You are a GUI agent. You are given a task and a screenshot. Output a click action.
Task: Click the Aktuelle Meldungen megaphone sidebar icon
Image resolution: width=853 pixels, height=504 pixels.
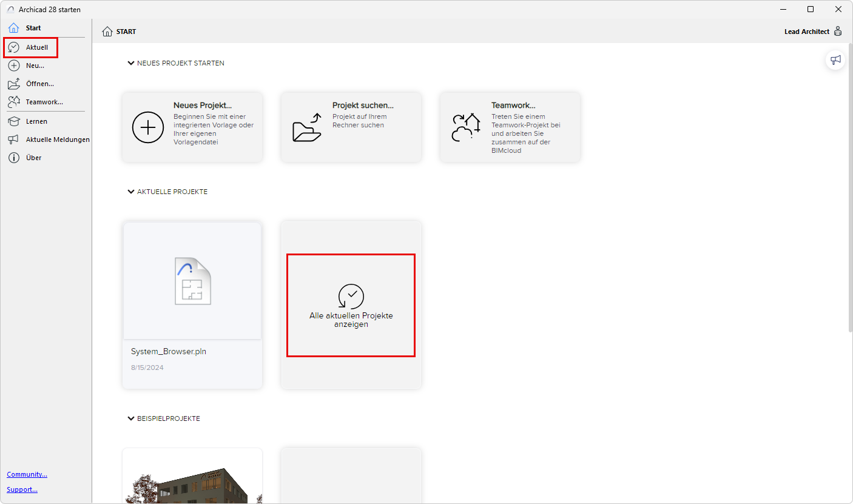pos(13,139)
